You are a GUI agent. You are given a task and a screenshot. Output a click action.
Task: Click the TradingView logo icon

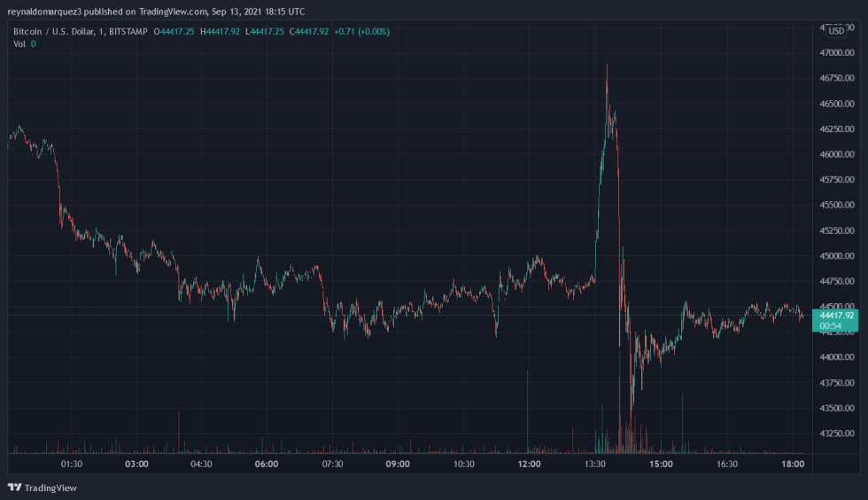coord(14,488)
